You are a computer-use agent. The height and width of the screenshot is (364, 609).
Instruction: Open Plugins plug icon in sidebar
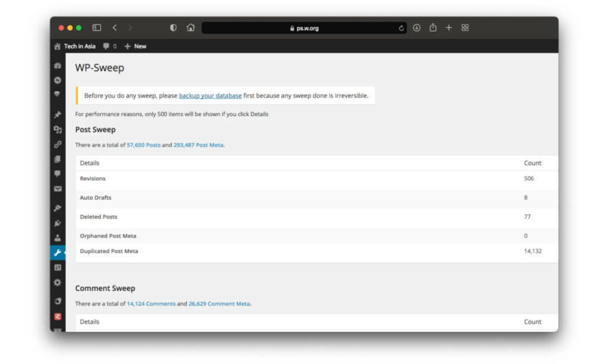click(x=58, y=223)
